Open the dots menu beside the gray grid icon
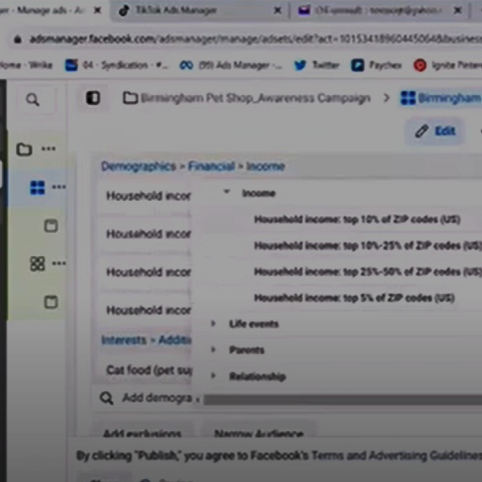Screen dimensions: 482x482 click(59, 263)
